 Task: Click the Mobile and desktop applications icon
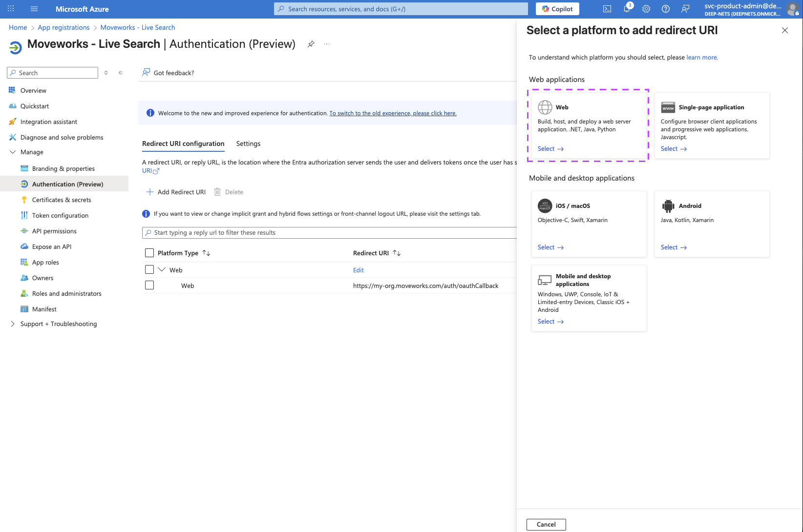[x=545, y=280]
